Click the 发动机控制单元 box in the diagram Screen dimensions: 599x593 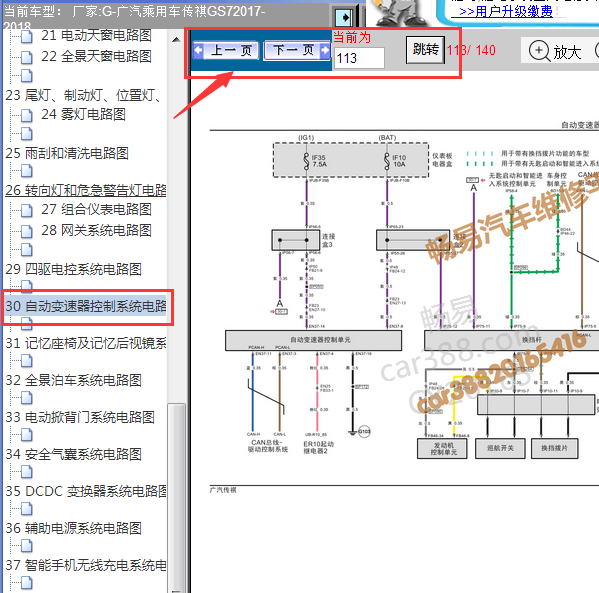point(442,449)
